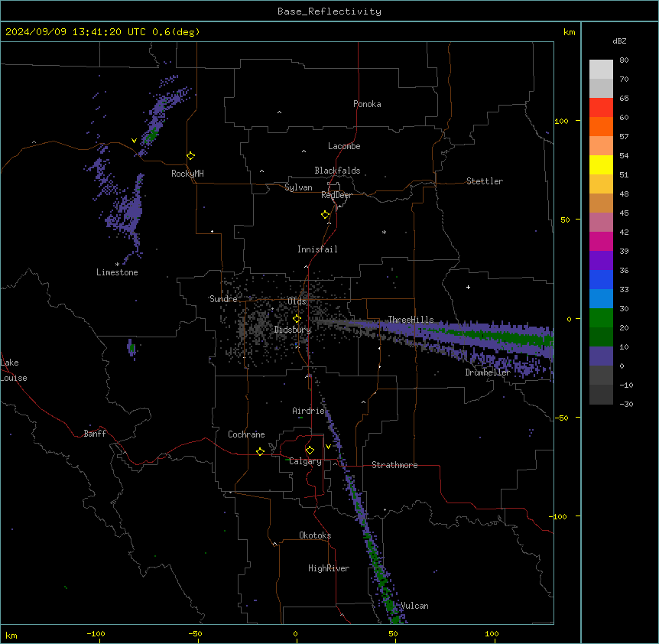Click the asterisk marker east of Innisfail

tap(384, 233)
